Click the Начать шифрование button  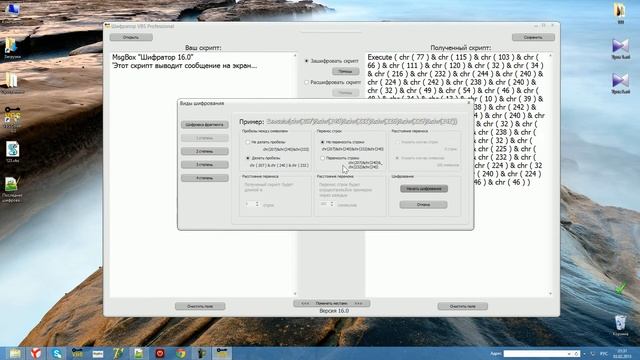click(x=424, y=189)
